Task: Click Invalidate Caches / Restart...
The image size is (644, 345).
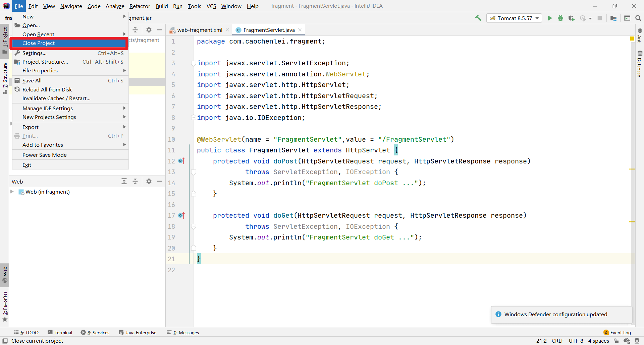Action: [x=70, y=98]
